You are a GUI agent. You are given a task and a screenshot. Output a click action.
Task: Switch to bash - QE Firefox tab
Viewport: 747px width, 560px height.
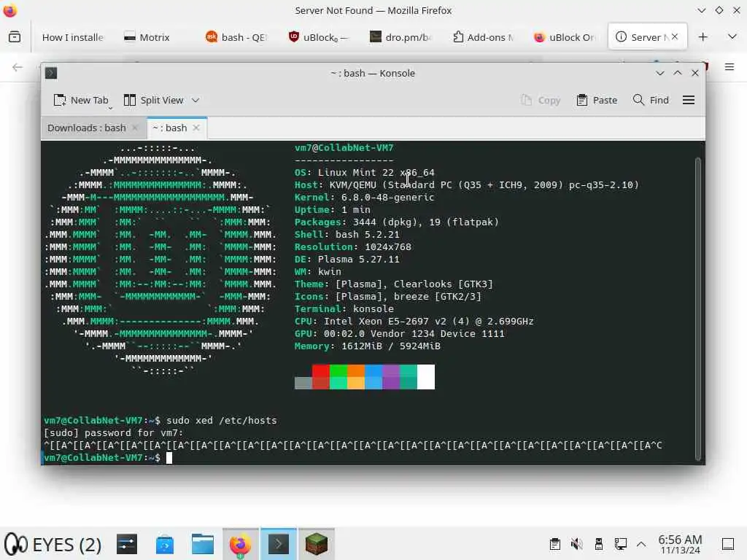click(x=236, y=37)
